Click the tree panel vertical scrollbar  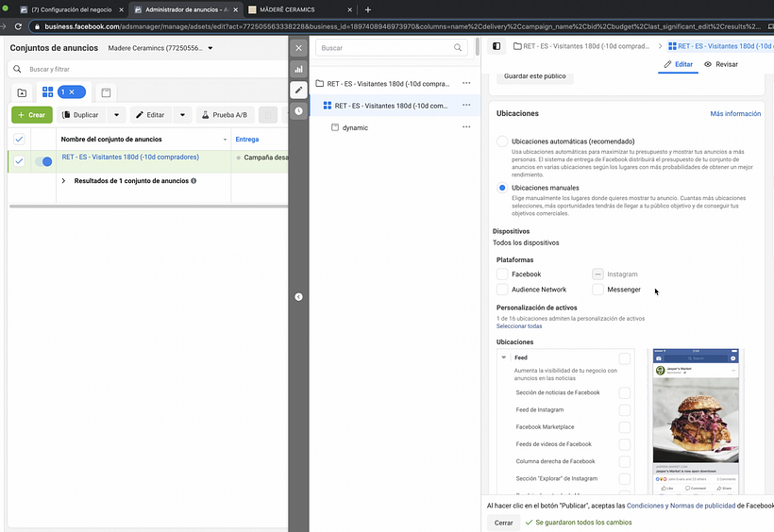pyautogui.click(x=478, y=47)
